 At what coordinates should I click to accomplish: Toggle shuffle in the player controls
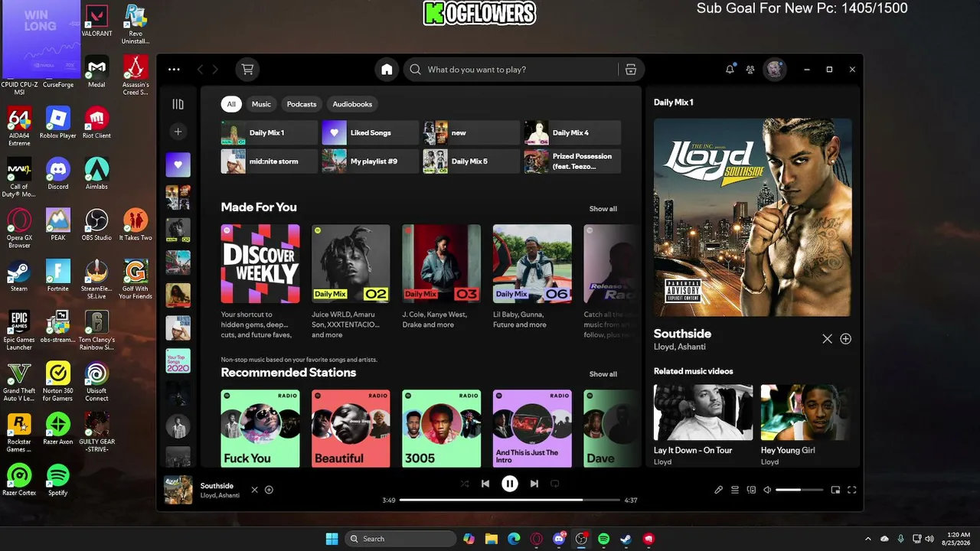click(465, 484)
